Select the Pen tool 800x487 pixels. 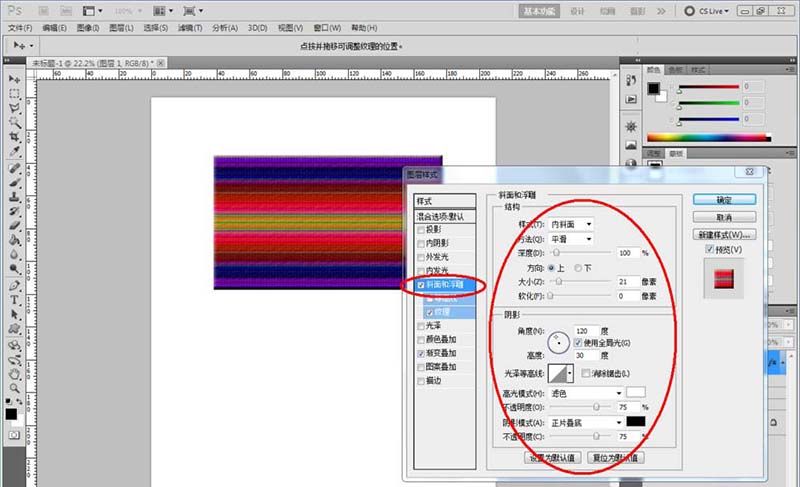coord(14,286)
